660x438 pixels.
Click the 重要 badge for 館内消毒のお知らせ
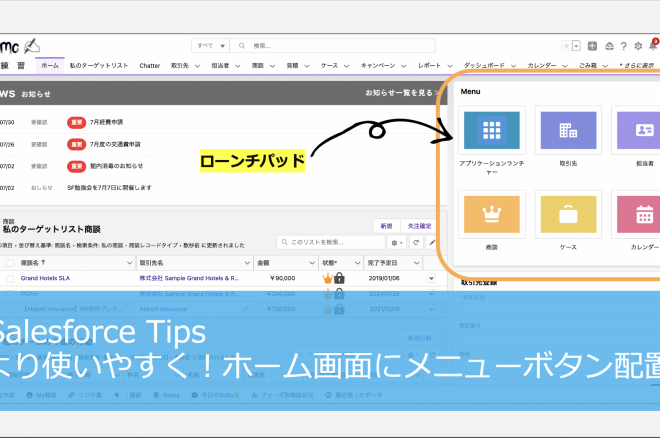click(76, 166)
